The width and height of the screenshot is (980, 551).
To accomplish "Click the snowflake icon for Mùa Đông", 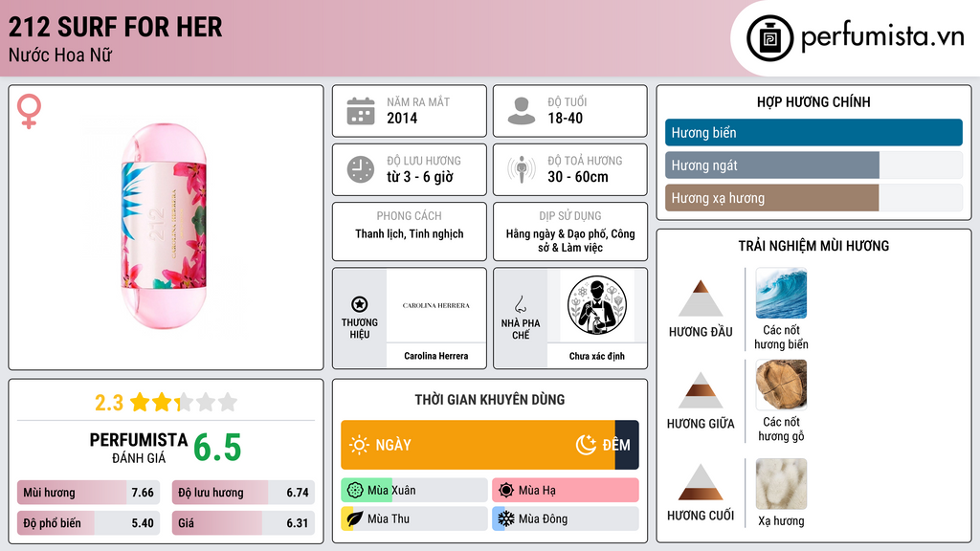I will click(506, 518).
